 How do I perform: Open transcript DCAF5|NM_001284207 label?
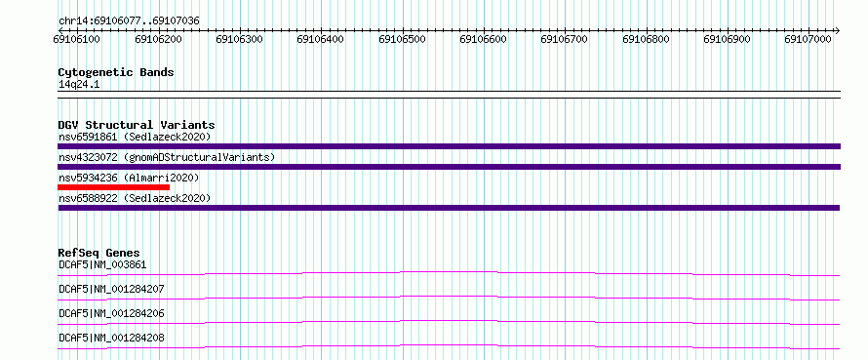(112, 289)
